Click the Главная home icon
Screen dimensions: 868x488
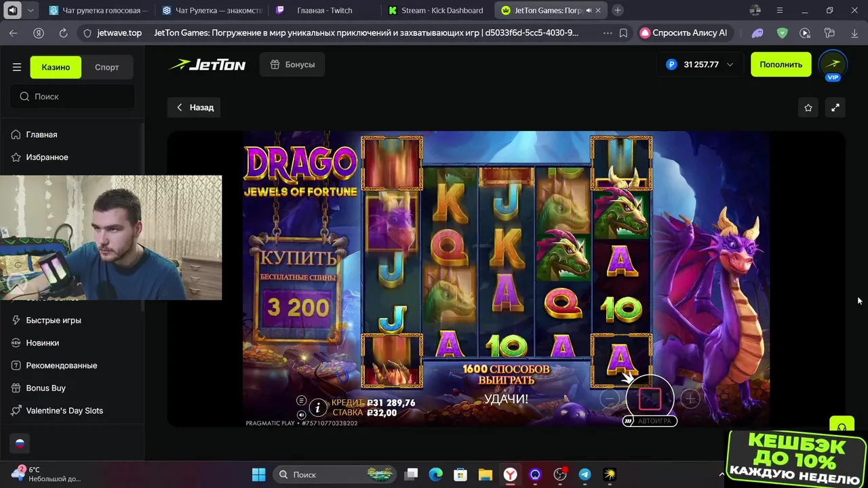pos(16,134)
